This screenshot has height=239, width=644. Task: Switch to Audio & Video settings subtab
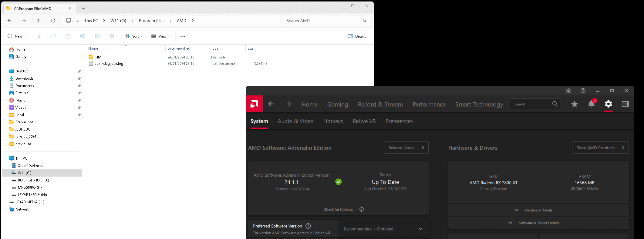coord(295,121)
